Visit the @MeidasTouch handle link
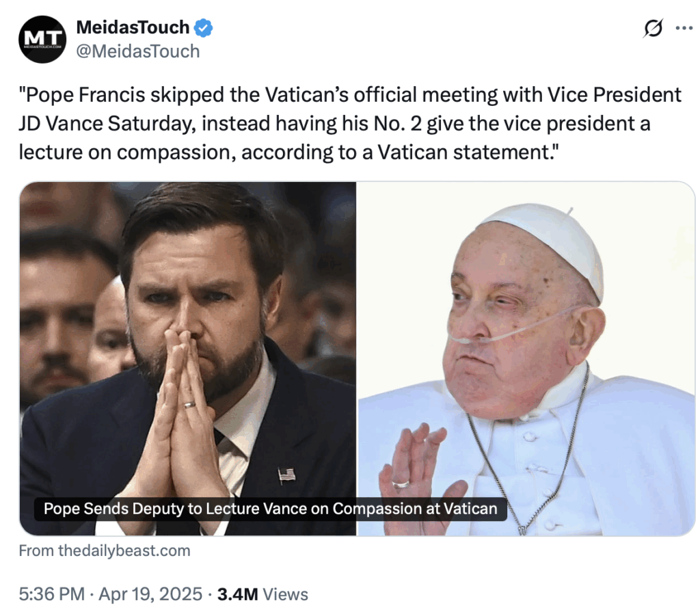Viewport: 700px width, 614px height. [138, 51]
